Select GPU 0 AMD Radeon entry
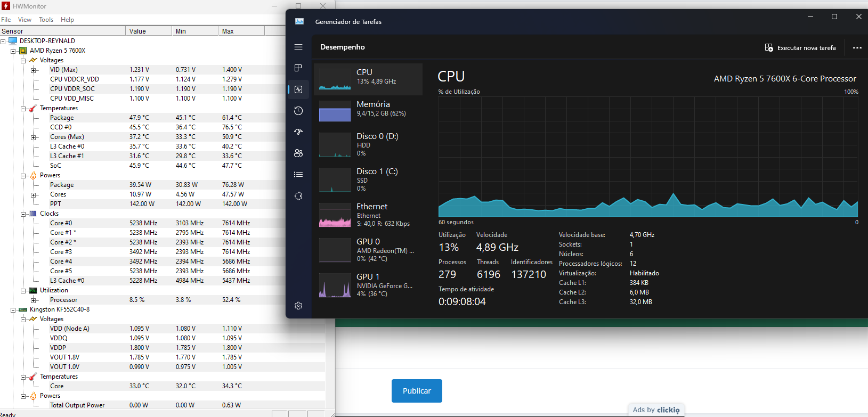This screenshot has width=868, height=417. 368,250
